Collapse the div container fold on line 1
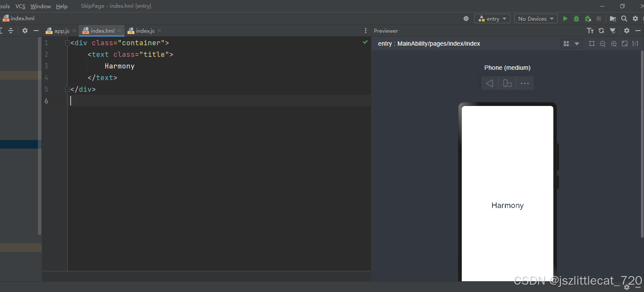This screenshot has width=644, height=292. coord(67,43)
